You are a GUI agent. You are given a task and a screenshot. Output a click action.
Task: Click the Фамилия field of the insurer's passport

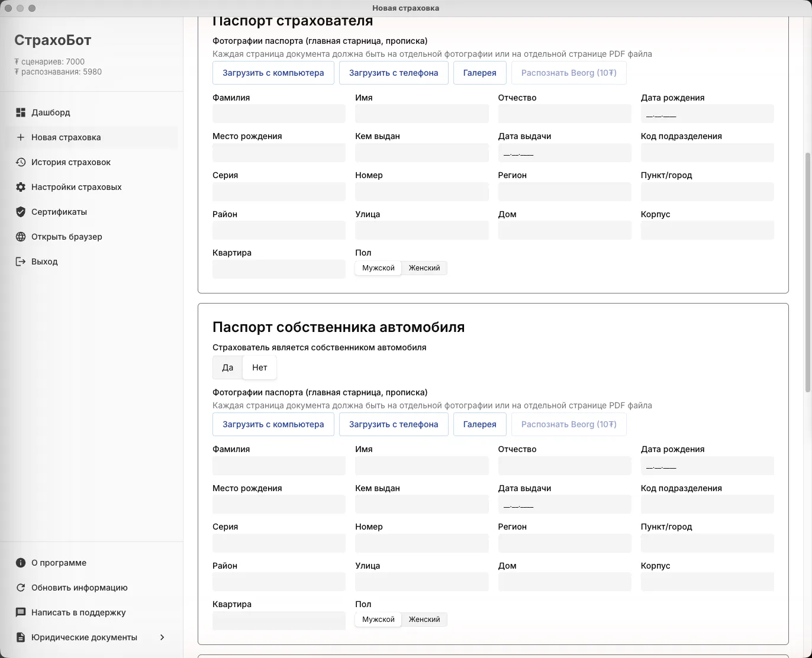pyautogui.click(x=279, y=114)
